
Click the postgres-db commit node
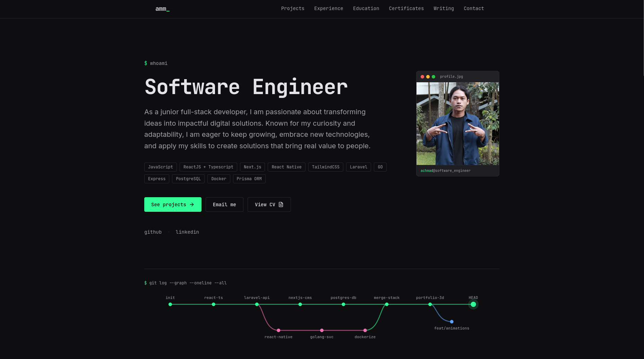pos(343,304)
